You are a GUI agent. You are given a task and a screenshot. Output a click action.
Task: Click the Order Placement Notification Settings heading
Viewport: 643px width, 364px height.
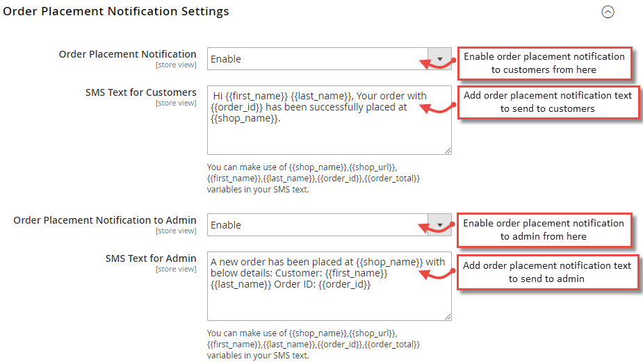pyautogui.click(x=116, y=12)
